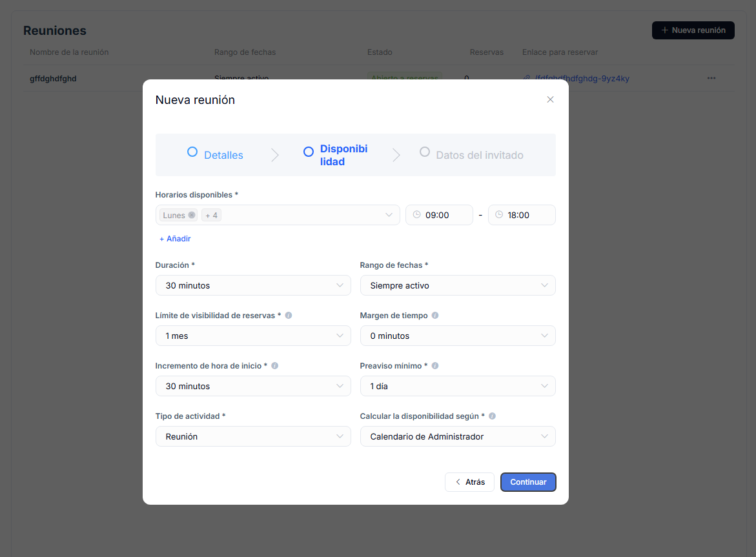The image size is (756, 557).
Task: Show info for Incremento de hora de inicio
Action: pos(275,366)
